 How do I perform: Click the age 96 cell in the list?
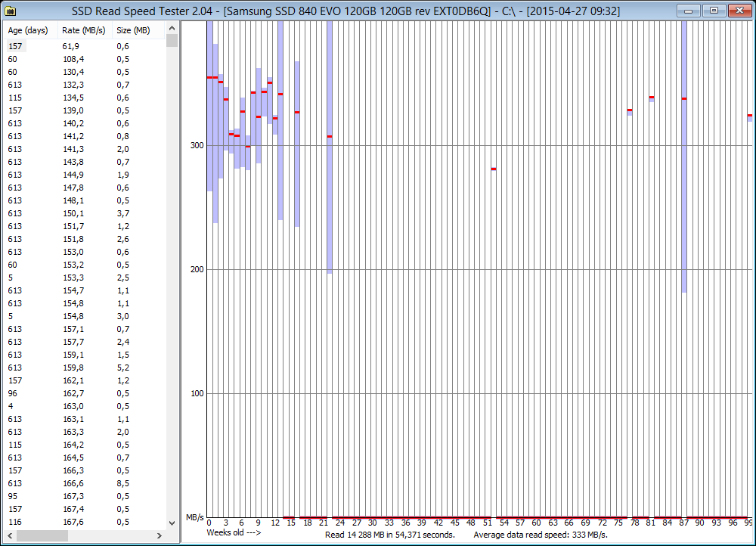click(13, 393)
